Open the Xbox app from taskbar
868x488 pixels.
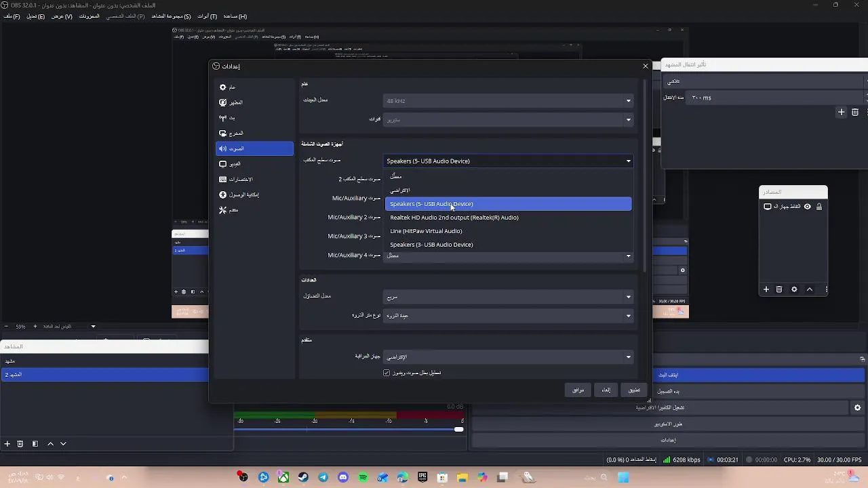[x=283, y=478]
